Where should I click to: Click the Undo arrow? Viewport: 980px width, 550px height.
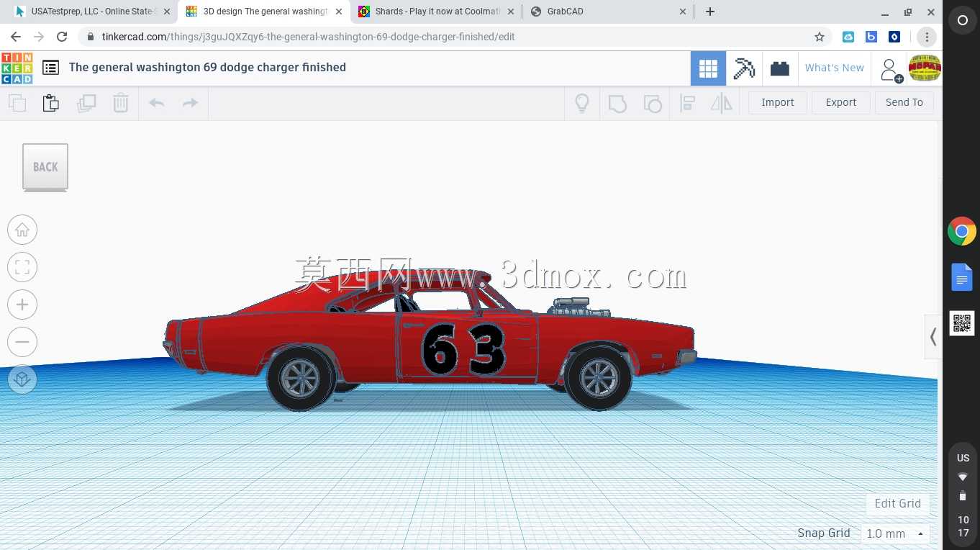click(157, 103)
